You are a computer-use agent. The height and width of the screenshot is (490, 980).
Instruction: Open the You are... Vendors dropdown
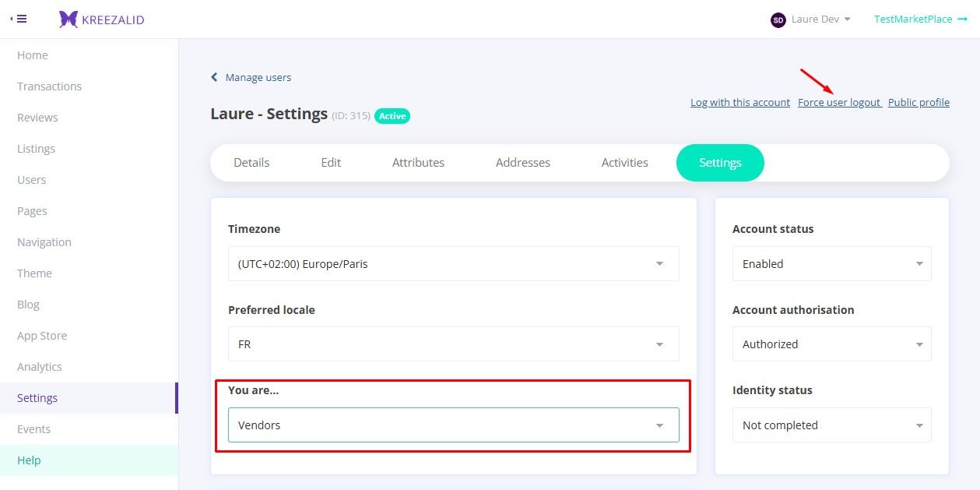click(x=454, y=425)
